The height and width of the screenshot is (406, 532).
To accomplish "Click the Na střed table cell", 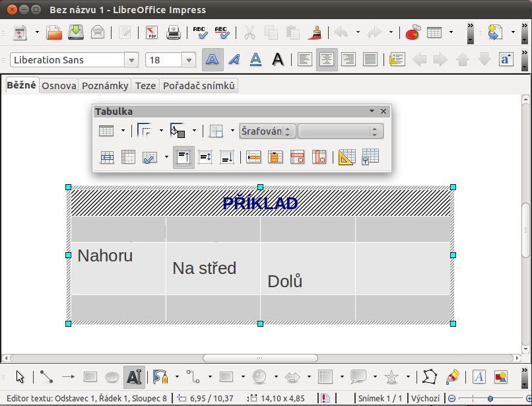I will [213, 269].
